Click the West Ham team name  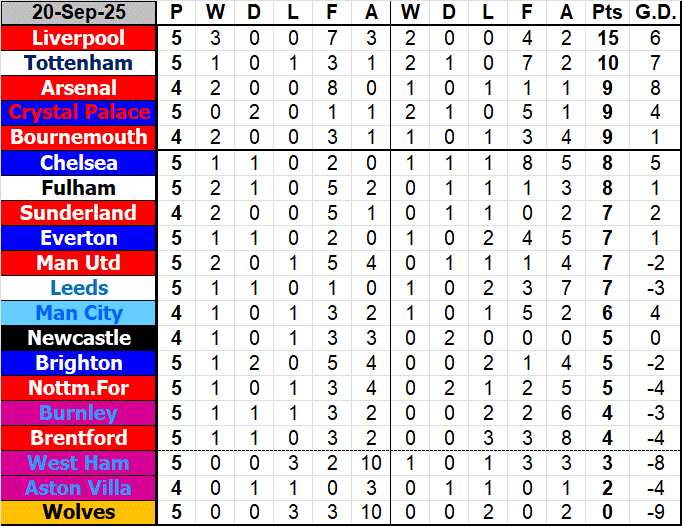(79, 463)
